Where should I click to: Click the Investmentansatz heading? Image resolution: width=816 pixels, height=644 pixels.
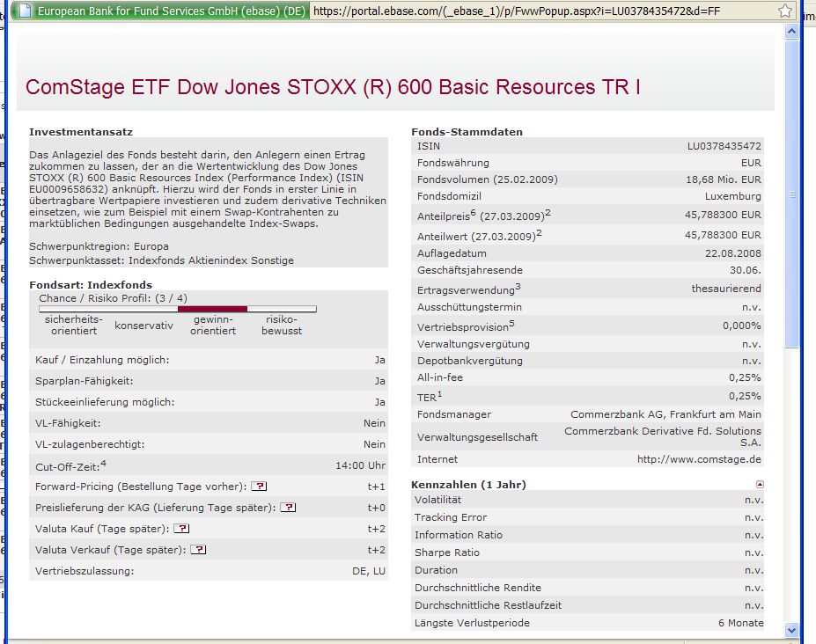coord(81,132)
